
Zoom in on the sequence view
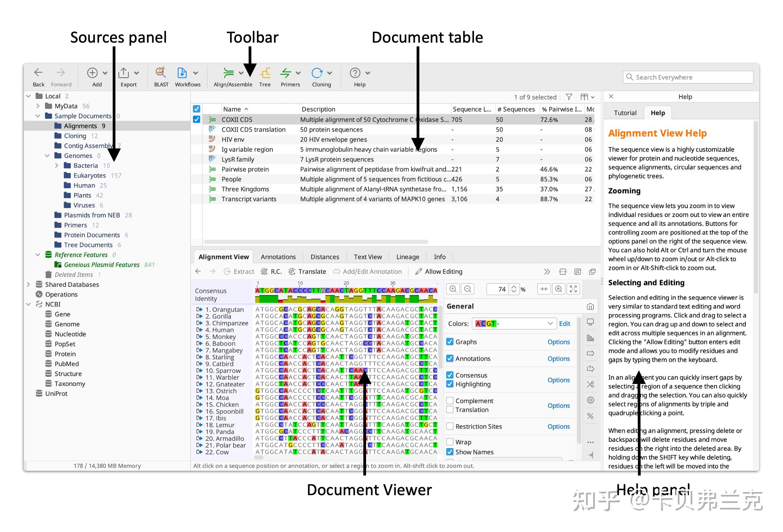pos(453,289)
